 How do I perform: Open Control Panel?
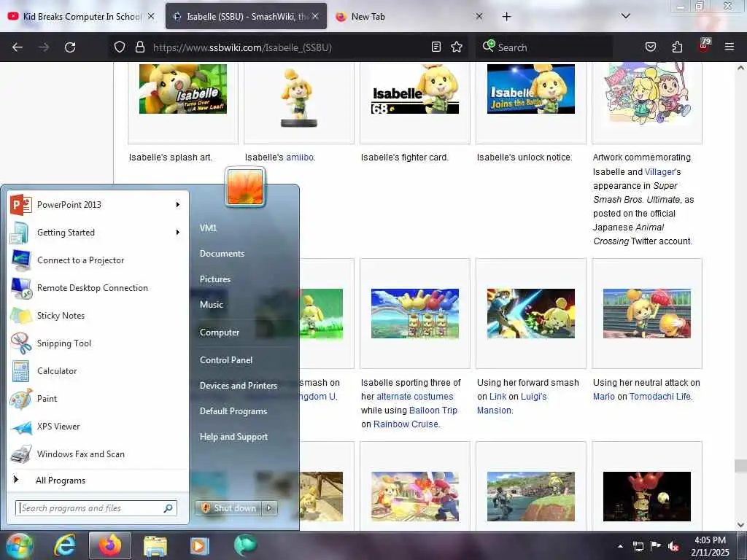coord(226,360)
